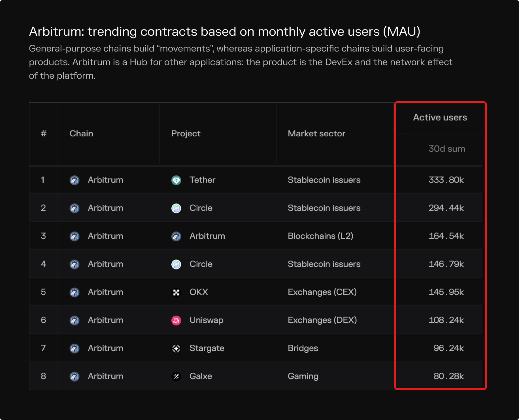Click the Chain column header
The height and width of the screenshot is (420, 519).
pyautogui.click(x=81, y=134)
